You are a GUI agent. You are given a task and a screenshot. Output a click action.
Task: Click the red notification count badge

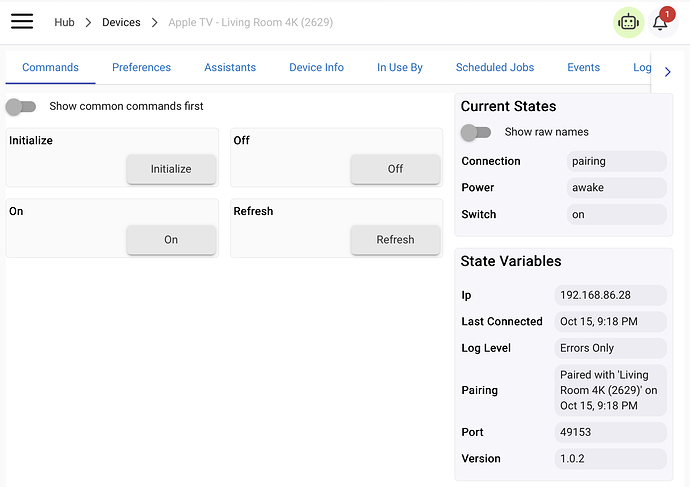pyautogui.click(x=667, y=15)
